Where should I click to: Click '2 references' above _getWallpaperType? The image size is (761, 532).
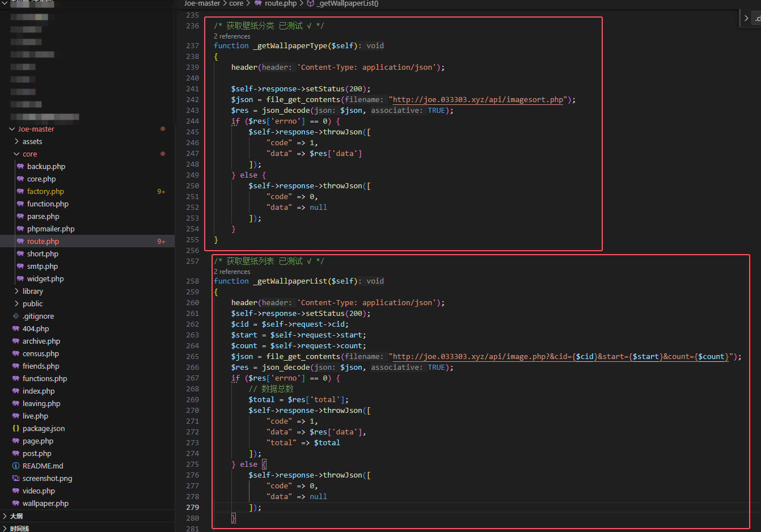(232, 36)
